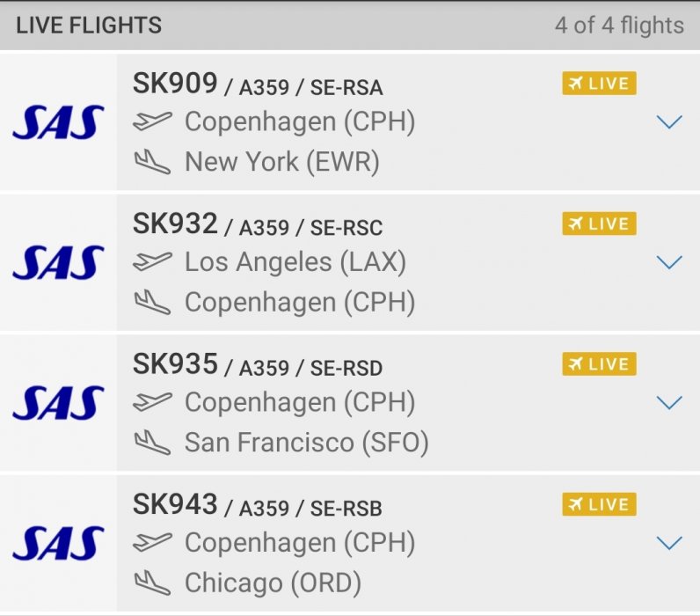Viewport: 700px width, 616px height.
Task: Open the SK935 details dropdown arrow
Action: pyautogui.click(x=669, y=403)
